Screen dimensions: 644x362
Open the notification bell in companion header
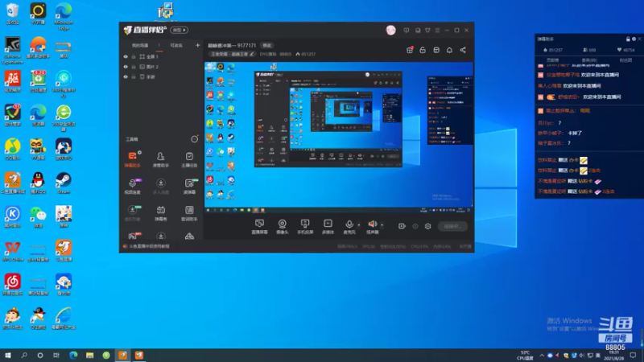click(449, 50)
